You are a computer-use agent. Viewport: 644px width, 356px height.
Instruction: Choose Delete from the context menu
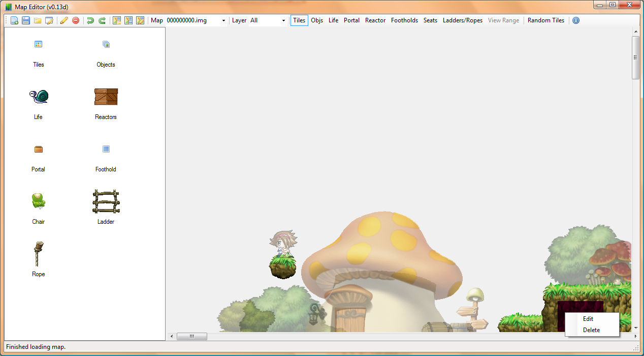tap(592, 330)
